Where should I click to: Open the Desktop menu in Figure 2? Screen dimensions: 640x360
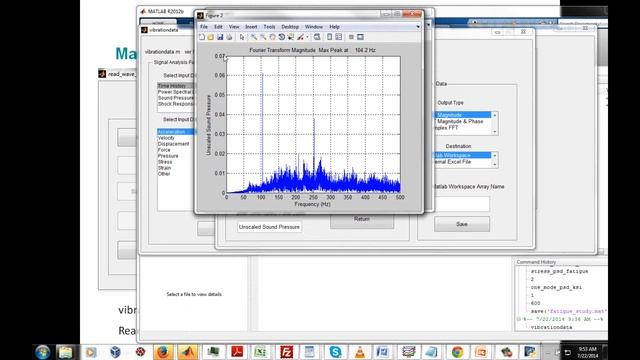click(x=290, y=27)
